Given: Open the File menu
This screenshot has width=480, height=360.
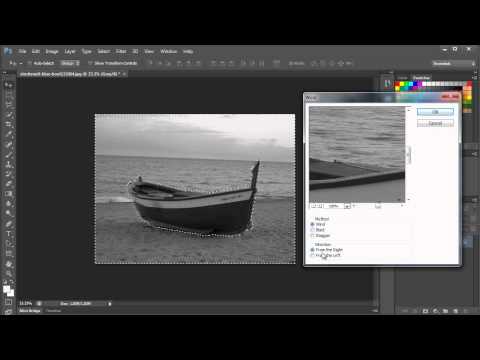Looking at the screenshot, I should [x=22, y=51].
